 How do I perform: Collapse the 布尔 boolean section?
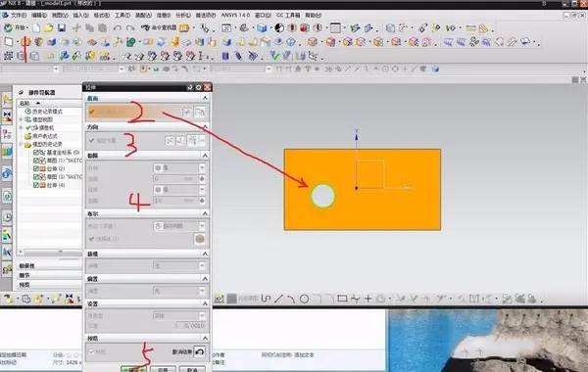pos(205,213)
